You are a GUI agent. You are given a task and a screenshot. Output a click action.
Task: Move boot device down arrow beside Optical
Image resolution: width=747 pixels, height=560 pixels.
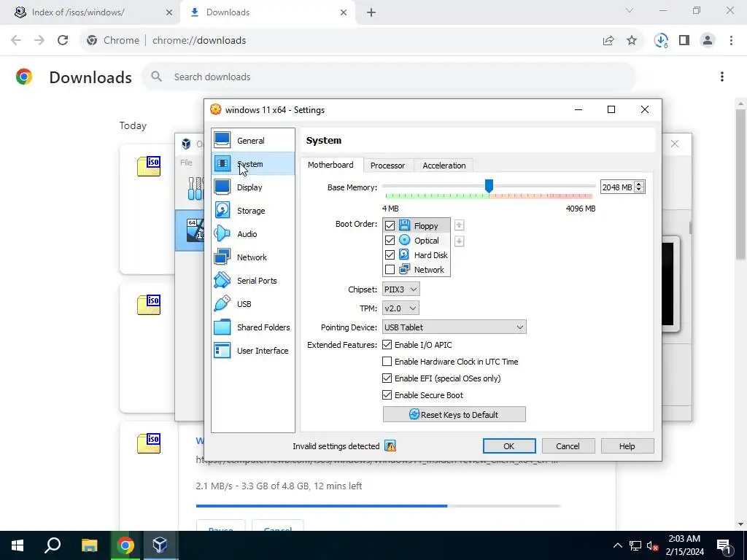coord(460,241)
